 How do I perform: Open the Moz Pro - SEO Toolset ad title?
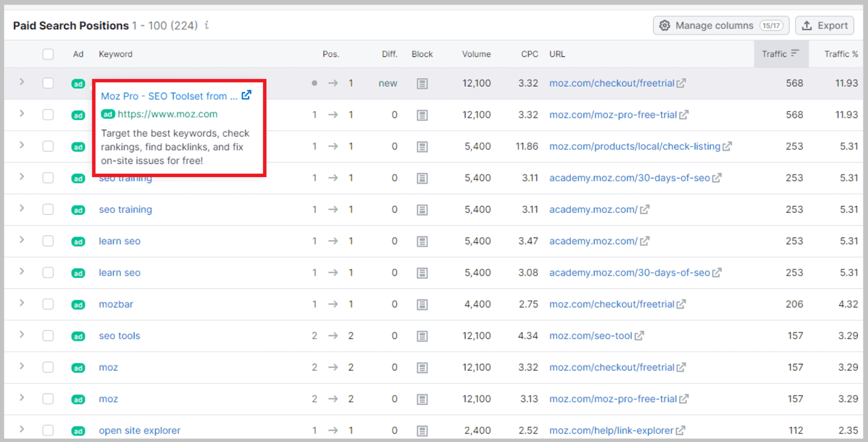click(x=169, y=96)
